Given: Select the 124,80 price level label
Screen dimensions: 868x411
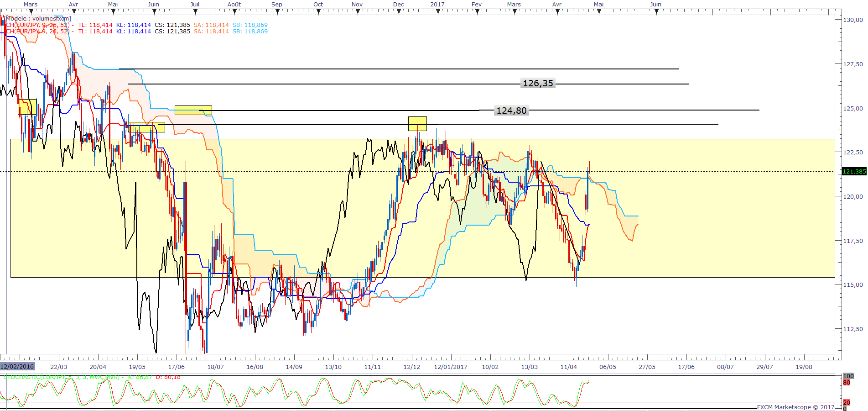Looking at the screenshot, I should [511, 111].
